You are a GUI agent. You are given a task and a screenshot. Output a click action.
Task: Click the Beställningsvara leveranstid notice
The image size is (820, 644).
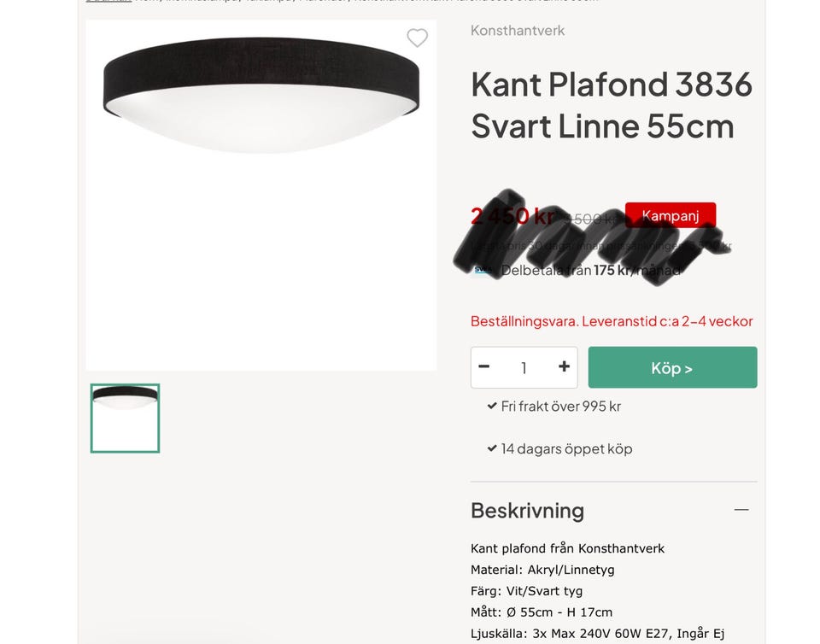612,321
